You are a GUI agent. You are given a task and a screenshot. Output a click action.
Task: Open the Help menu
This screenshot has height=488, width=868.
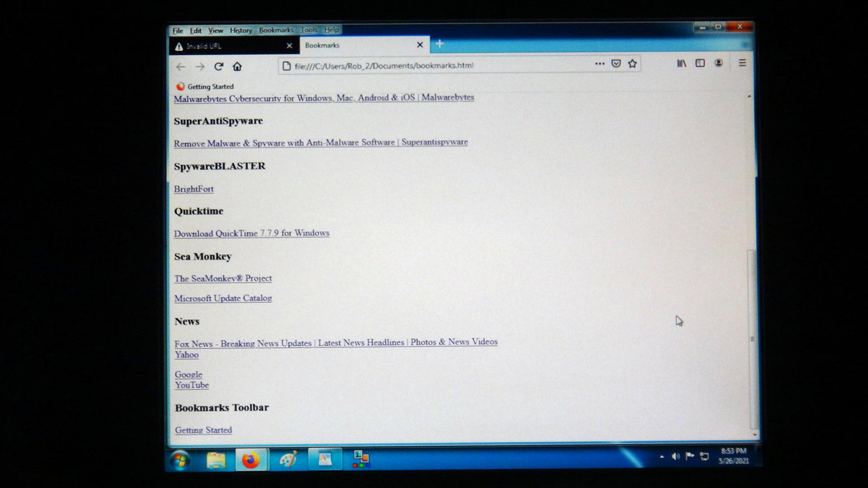pos(332,30)
